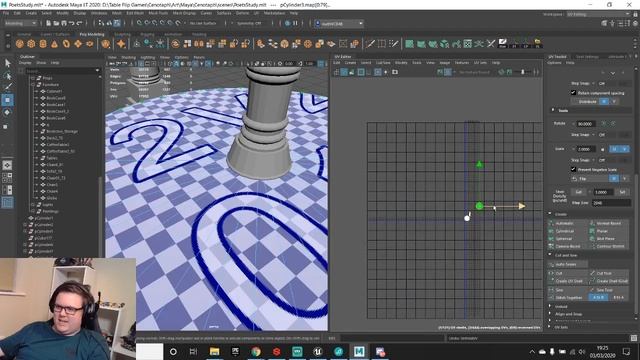Expand the Align and Snap section

coord(550,314)
